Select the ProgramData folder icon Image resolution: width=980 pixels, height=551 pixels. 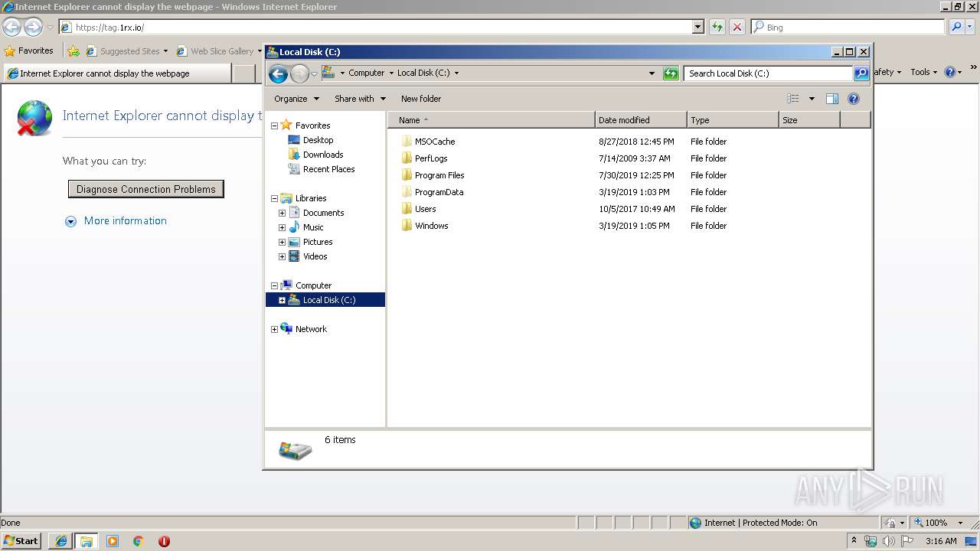pyautogui.click(x=407, y=192)
